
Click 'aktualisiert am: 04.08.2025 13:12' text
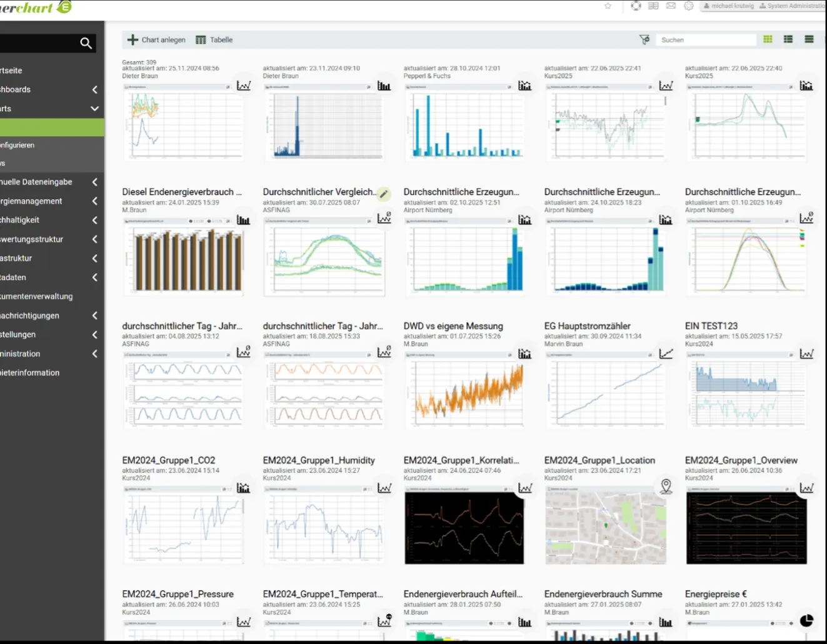171,336
